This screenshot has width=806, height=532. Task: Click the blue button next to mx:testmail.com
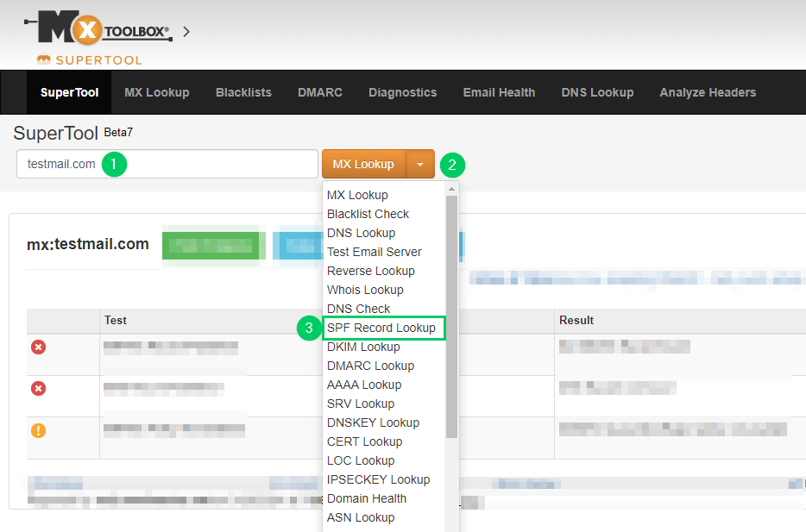(x=299, y=246)
